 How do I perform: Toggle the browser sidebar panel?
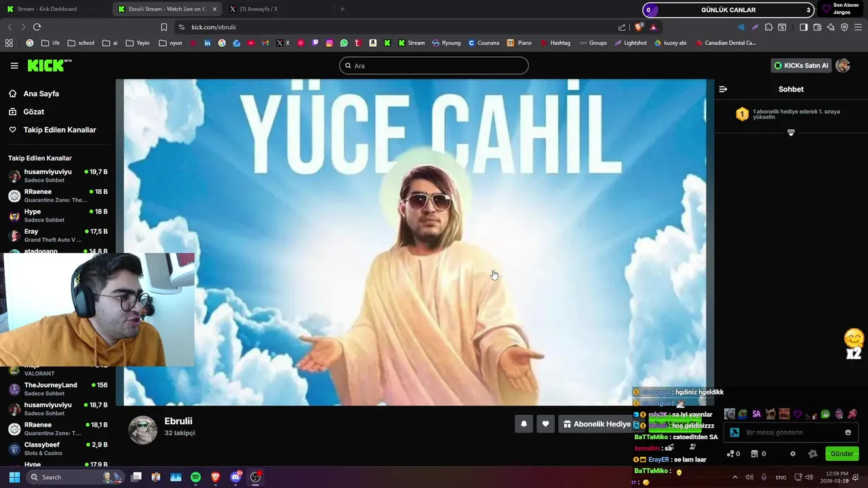(803, 27)
